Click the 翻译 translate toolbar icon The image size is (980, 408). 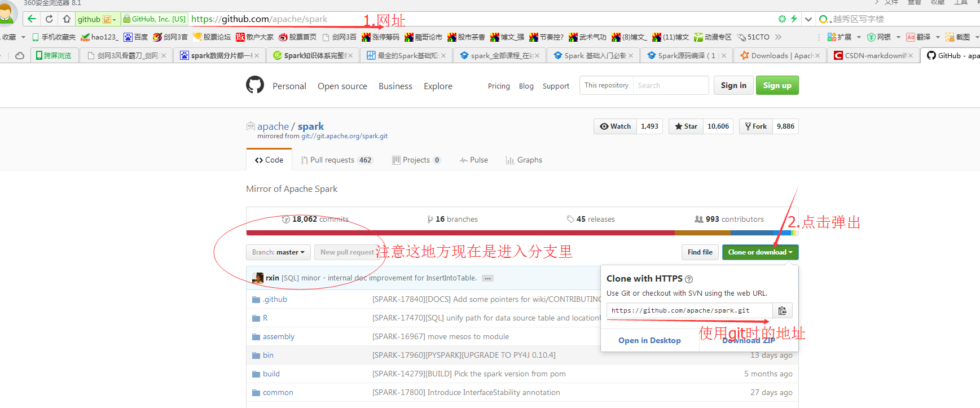point(919,37)
